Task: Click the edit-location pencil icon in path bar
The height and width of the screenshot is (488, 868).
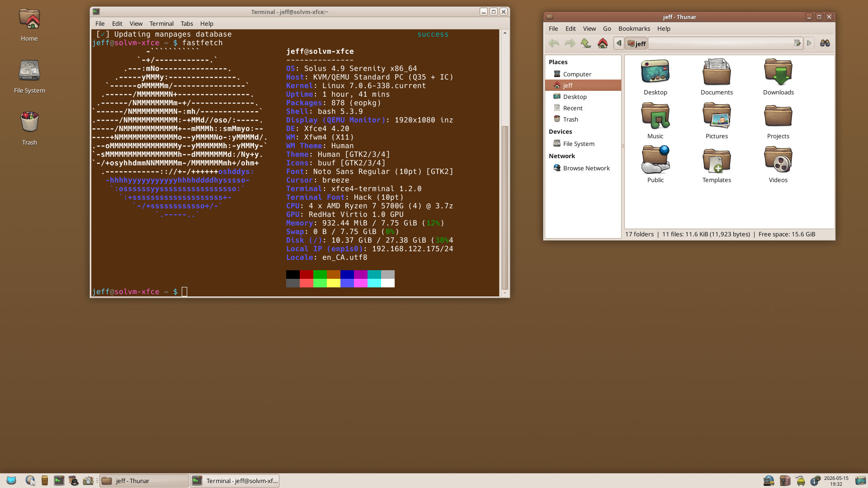Action: point(797,43)
